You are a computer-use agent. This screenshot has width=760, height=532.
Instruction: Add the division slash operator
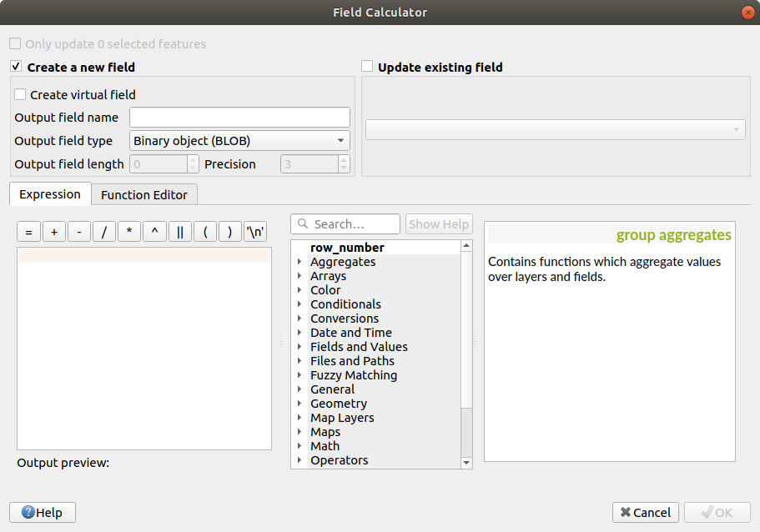[103, 233]
